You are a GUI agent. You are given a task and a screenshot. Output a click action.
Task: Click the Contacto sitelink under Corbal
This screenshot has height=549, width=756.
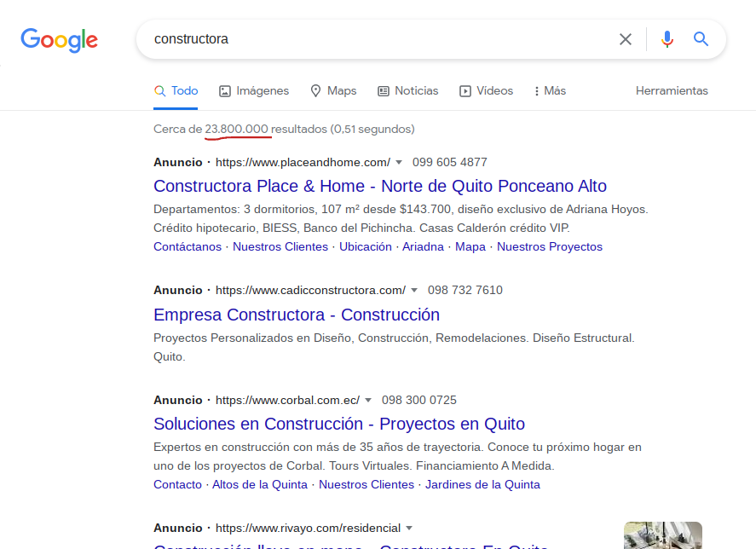(x=177, y=484)
